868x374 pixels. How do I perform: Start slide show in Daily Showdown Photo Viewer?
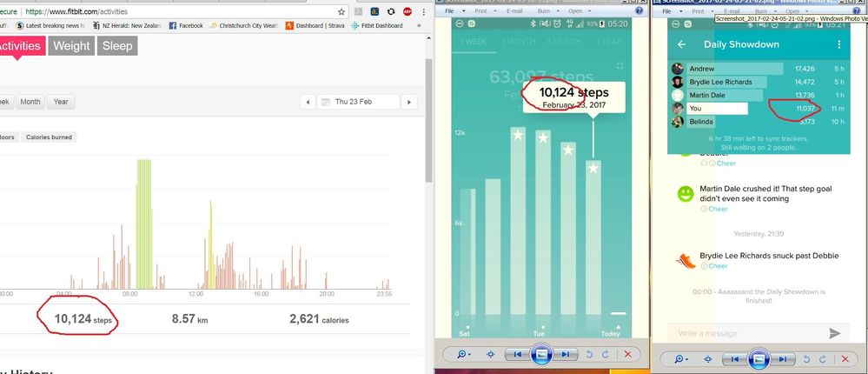click(x=759, y=358)
